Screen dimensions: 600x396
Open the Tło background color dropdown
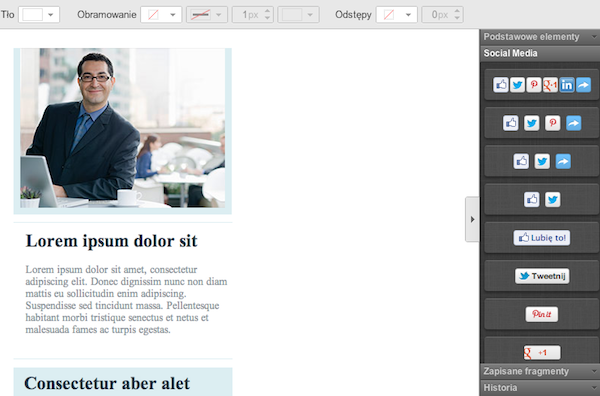pos(39,15)
